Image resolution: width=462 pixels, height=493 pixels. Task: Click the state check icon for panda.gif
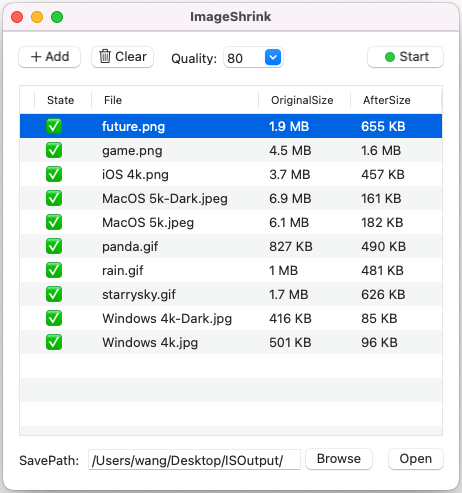(54, 246)
